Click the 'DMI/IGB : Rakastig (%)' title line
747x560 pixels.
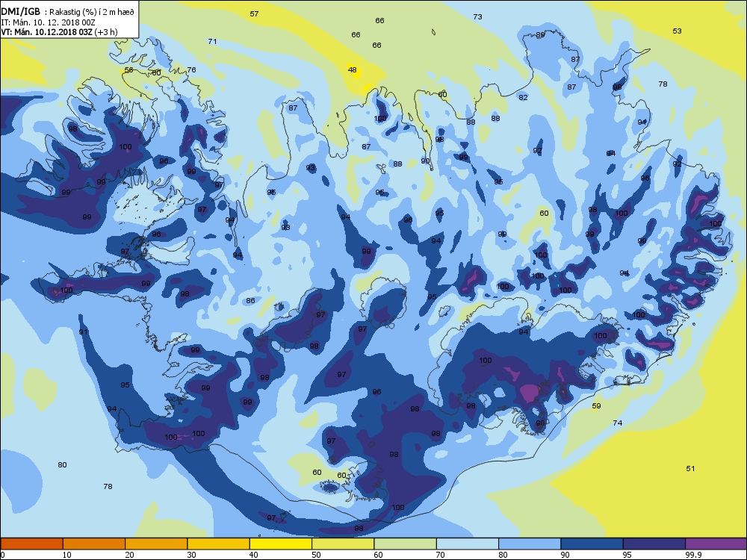coord(68,12)
